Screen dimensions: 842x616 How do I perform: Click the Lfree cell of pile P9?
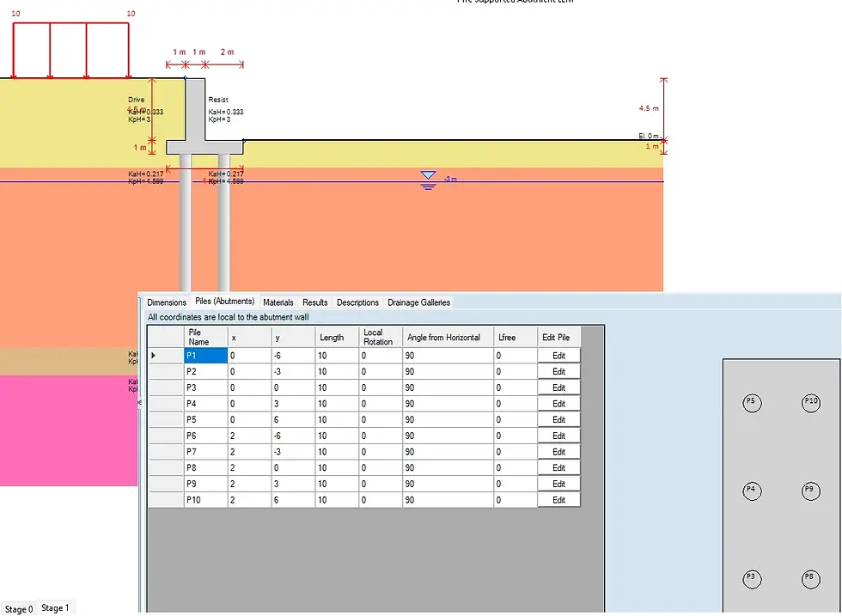point(516,484)
